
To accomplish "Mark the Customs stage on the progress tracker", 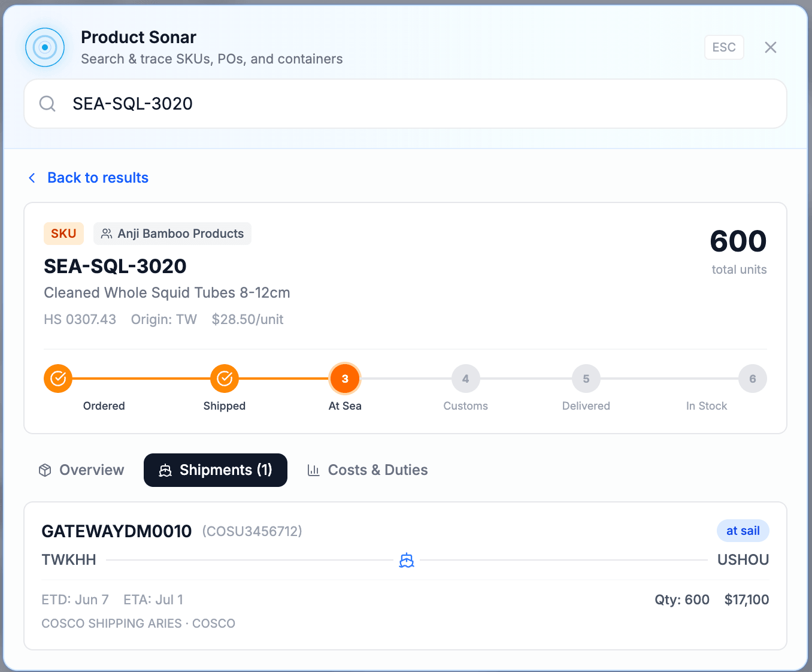I will coord(465,378).
